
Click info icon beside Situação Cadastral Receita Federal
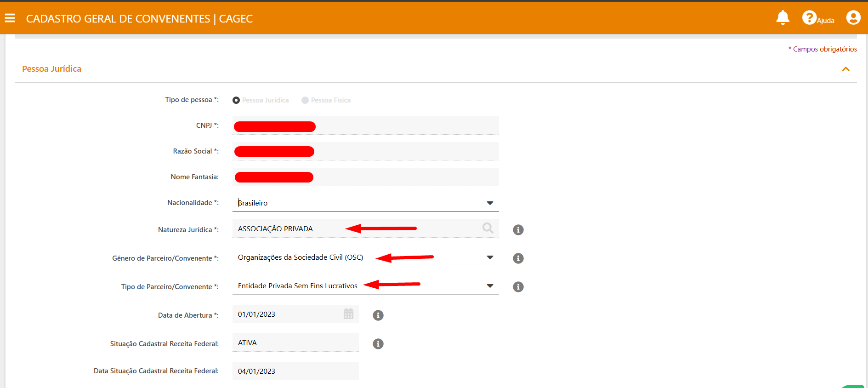[x=378, y=344]
